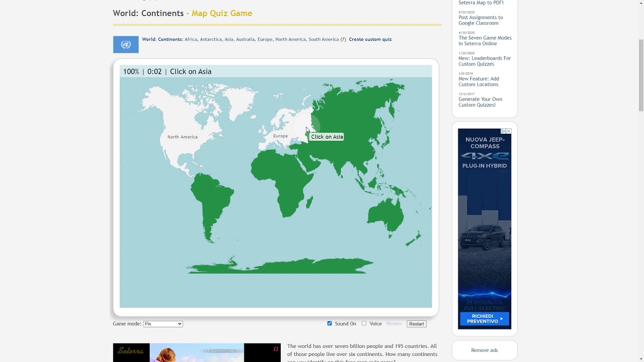The width and height of the screenshot is (644, 362).
Task: Click the Jeep Compass advertisement image
Action: click(485, 229)
